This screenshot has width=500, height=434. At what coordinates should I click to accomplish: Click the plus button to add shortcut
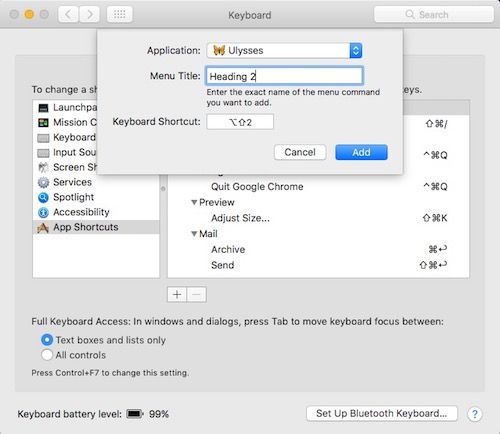177,295
